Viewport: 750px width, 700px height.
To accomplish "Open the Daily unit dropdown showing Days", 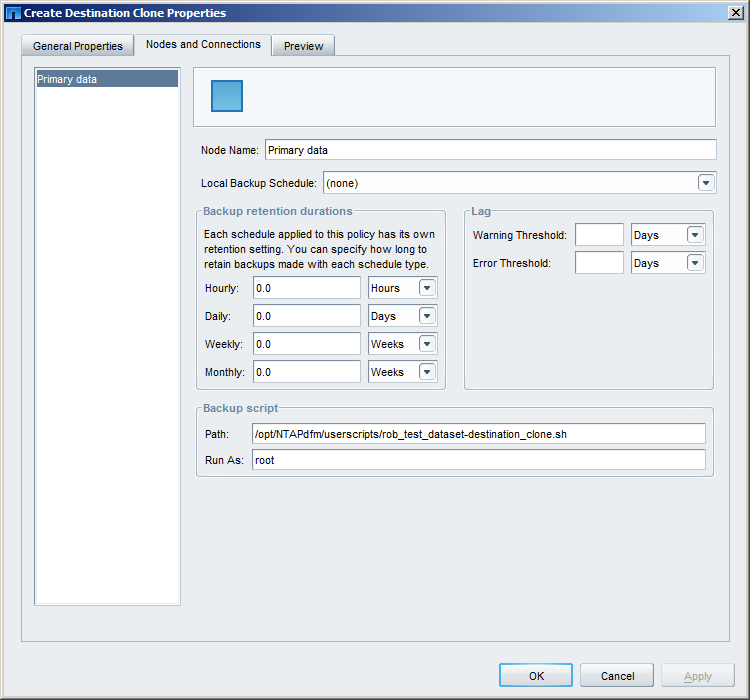I will (x=402, y=316).
